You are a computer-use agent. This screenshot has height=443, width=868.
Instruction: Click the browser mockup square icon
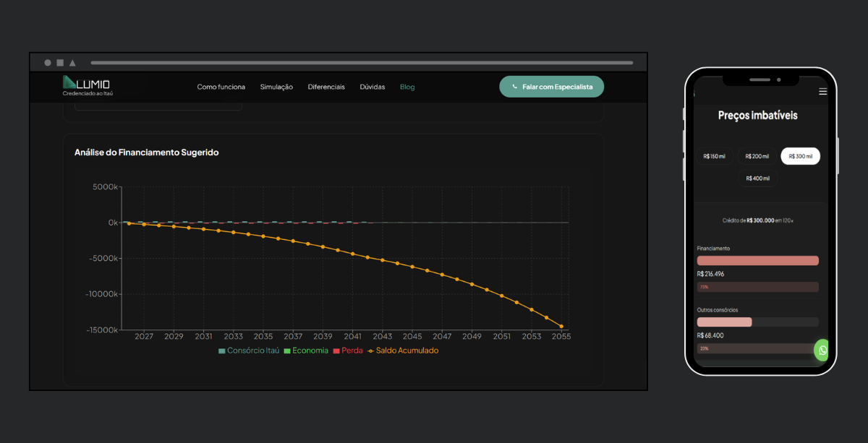tap(60, 63)
